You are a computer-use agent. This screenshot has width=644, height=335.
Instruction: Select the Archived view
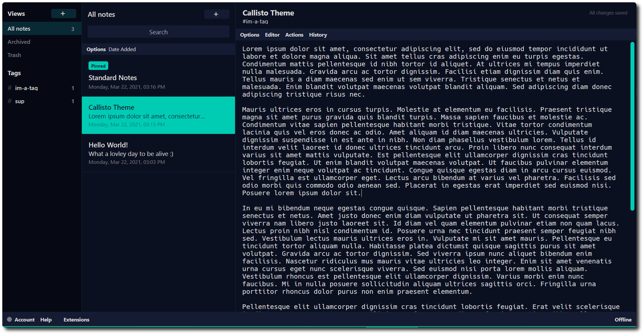19,42
